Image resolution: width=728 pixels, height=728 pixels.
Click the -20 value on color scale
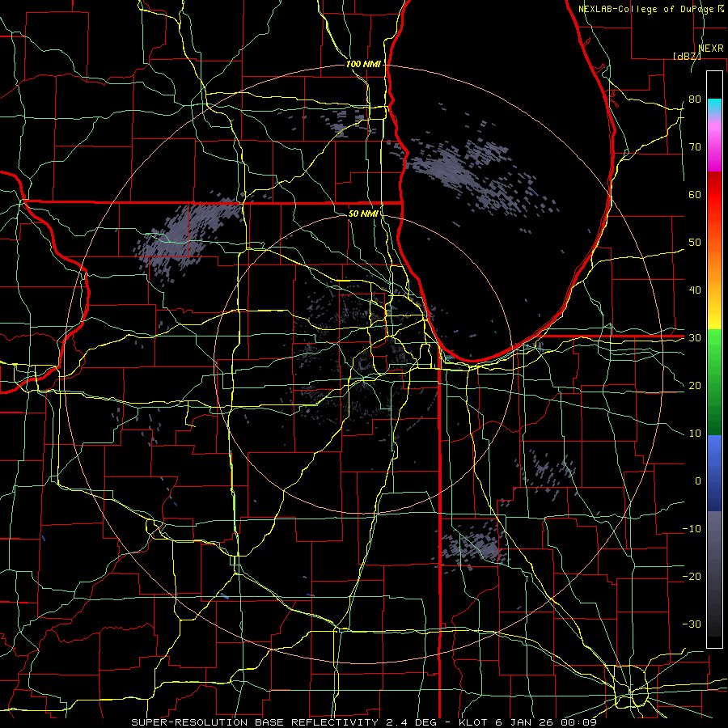coord(692,577)
